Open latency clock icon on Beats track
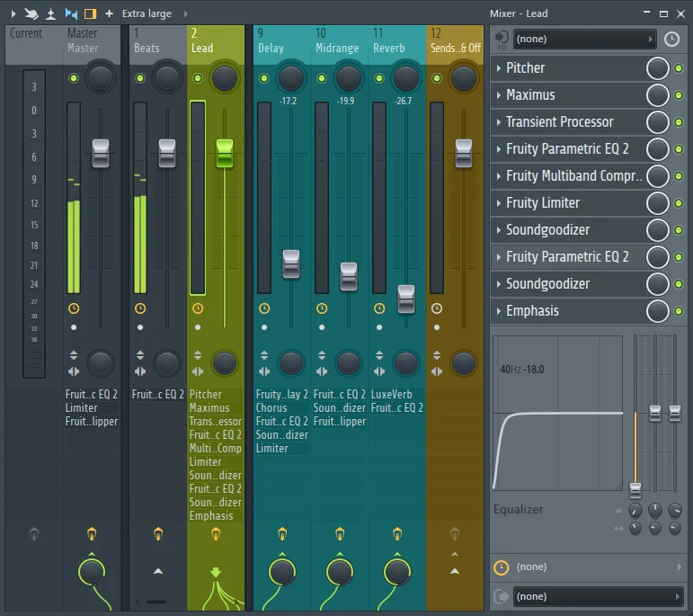 click(140, 308)
